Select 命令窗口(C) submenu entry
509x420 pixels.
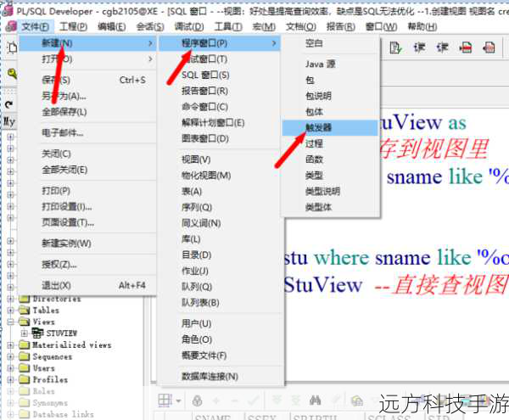220,107
